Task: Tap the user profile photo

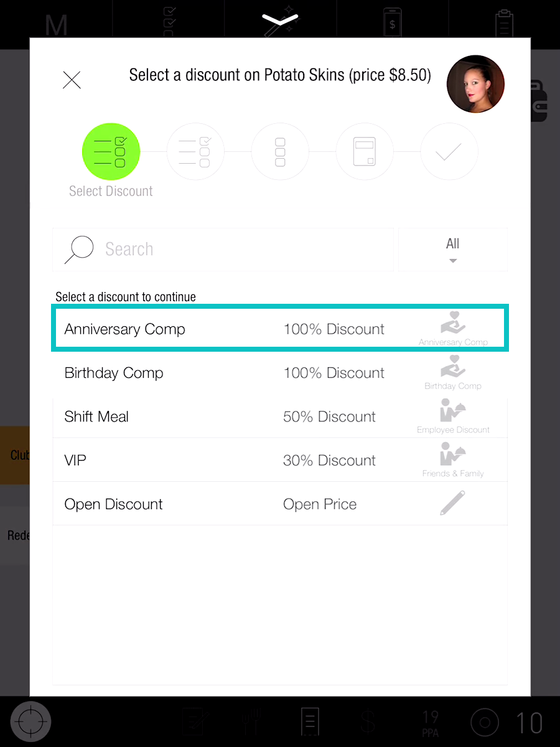Action: [475, 84]
